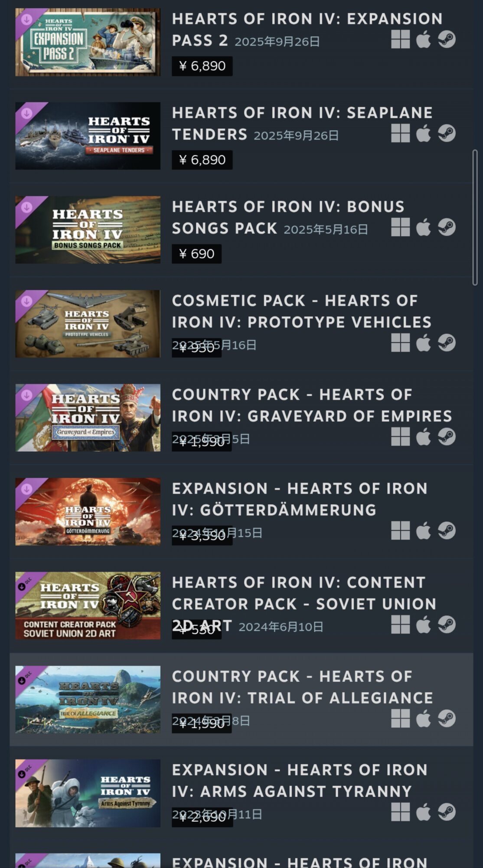This screenshot has height=868, width=483.
Task: Open Country Pack Trial of Allegiance title
Action: [x=302, y=687]
